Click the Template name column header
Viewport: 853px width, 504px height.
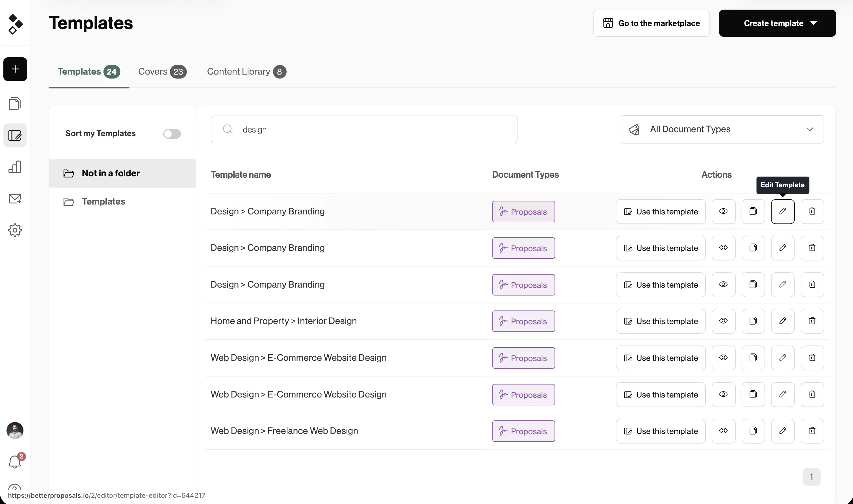coord(241,175)
